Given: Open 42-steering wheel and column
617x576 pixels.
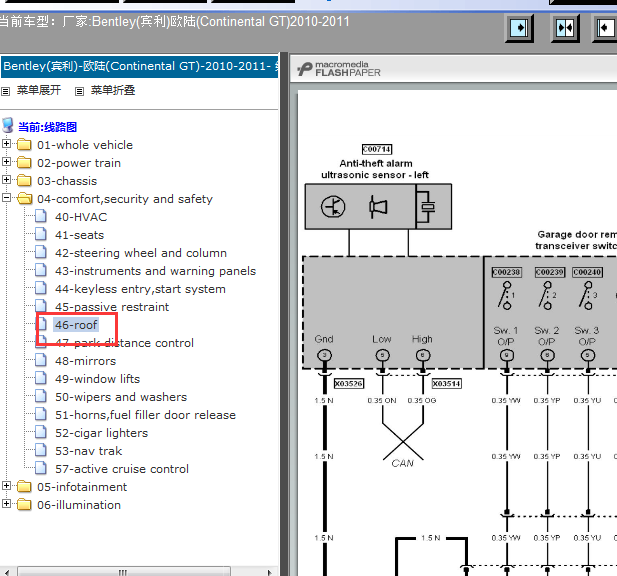Looking at the screenshot, I should tap(141, 253).
